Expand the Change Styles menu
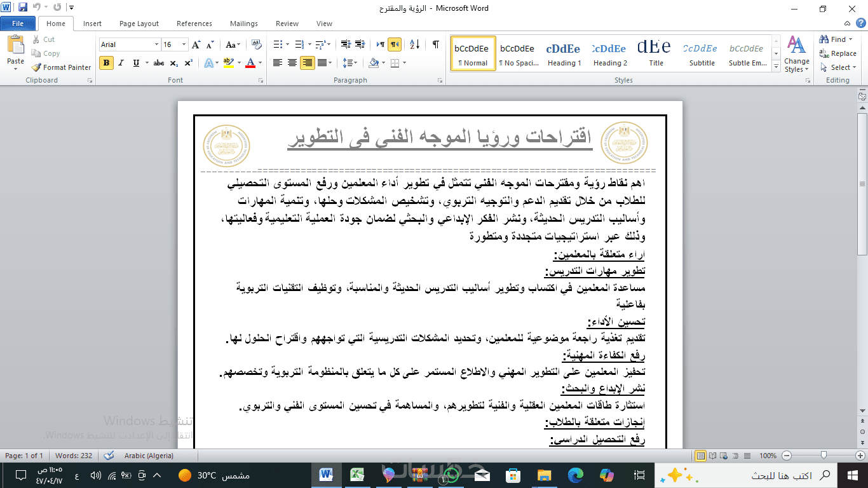 point(796,54)
